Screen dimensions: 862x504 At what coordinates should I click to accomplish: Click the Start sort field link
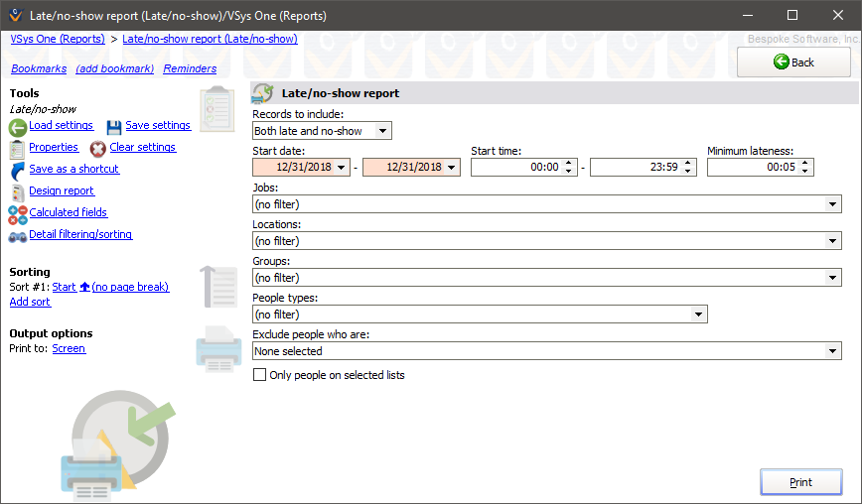pyautogui.click(x=65, y=287)
